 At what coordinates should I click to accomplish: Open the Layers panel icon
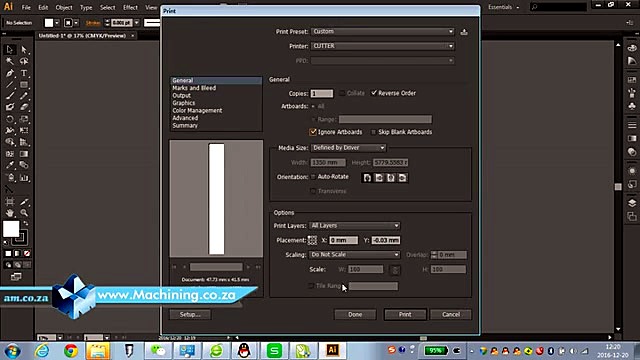click(632, 203)
